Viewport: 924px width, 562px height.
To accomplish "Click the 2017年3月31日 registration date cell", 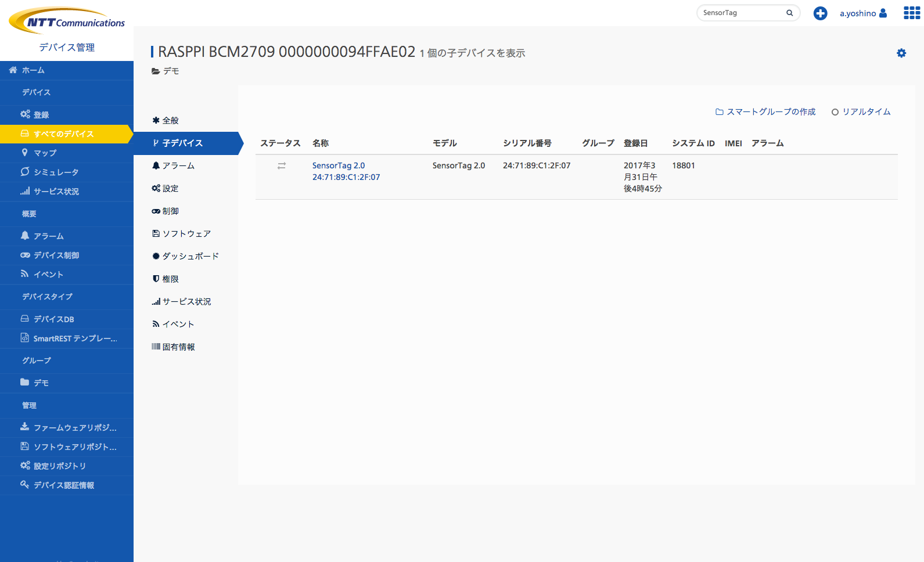I will point(643,177).
